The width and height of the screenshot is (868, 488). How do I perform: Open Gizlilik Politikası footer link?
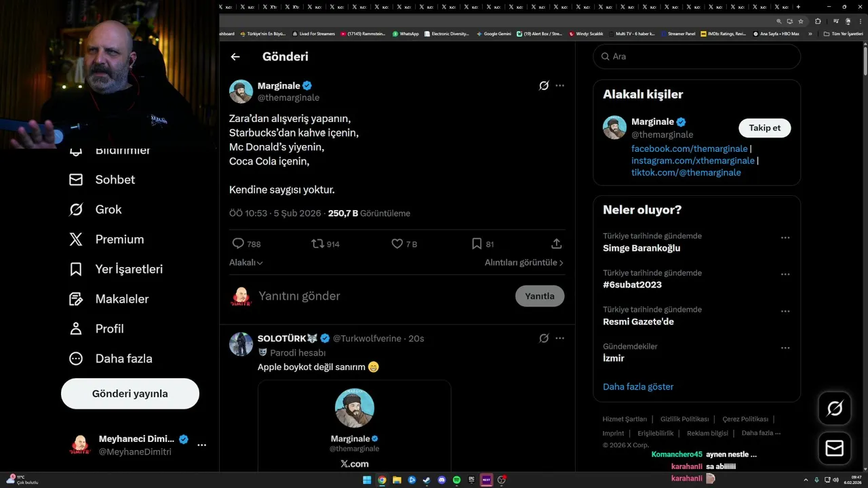point(684,419)
